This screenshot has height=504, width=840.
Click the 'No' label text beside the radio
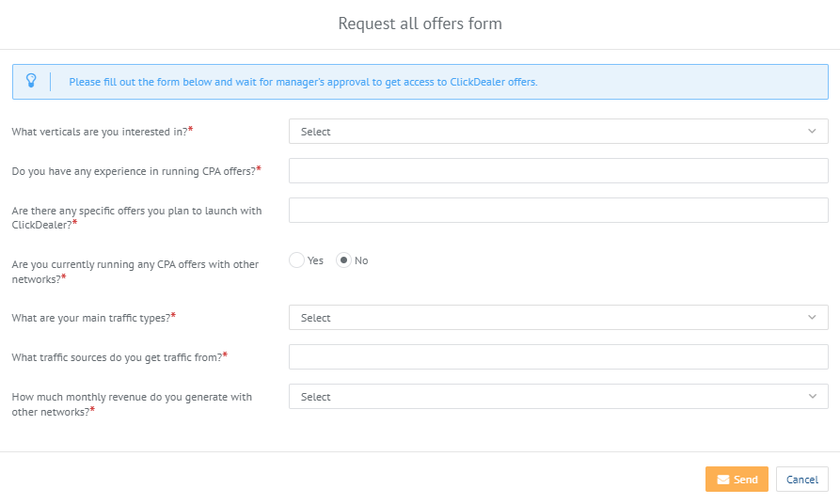(361, 260)
